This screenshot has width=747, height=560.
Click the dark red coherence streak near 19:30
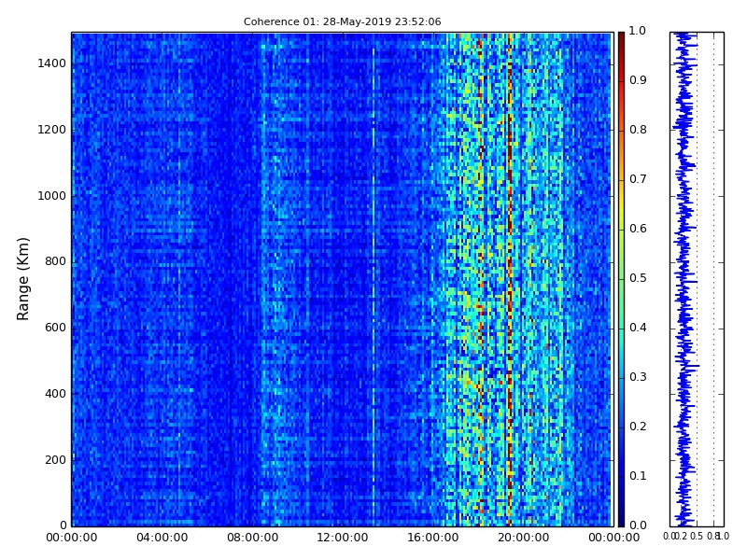coord(510,279)
